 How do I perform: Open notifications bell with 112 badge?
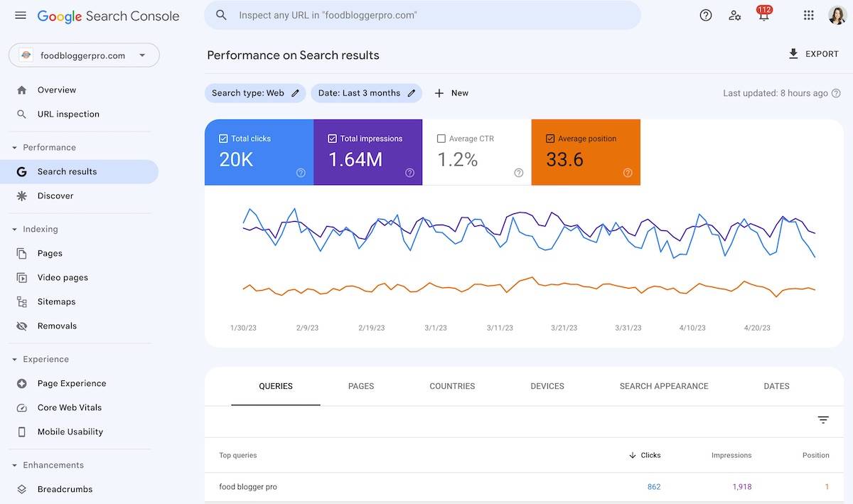764,14
